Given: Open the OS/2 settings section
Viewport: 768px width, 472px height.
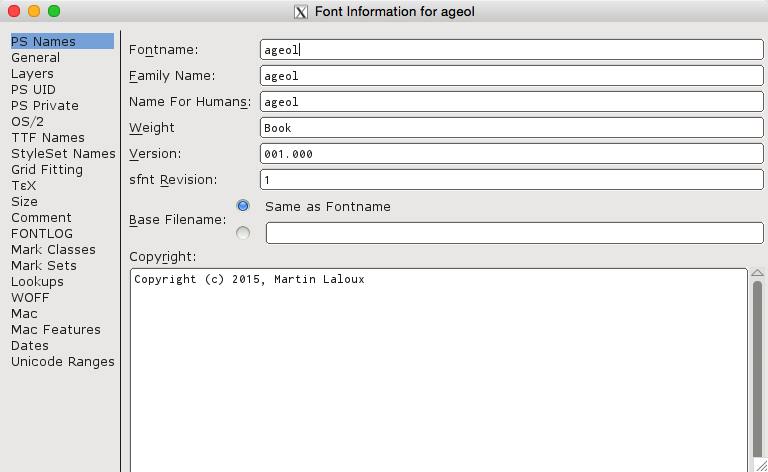Looking at the screenshot, I should click(x=27, y=122).
